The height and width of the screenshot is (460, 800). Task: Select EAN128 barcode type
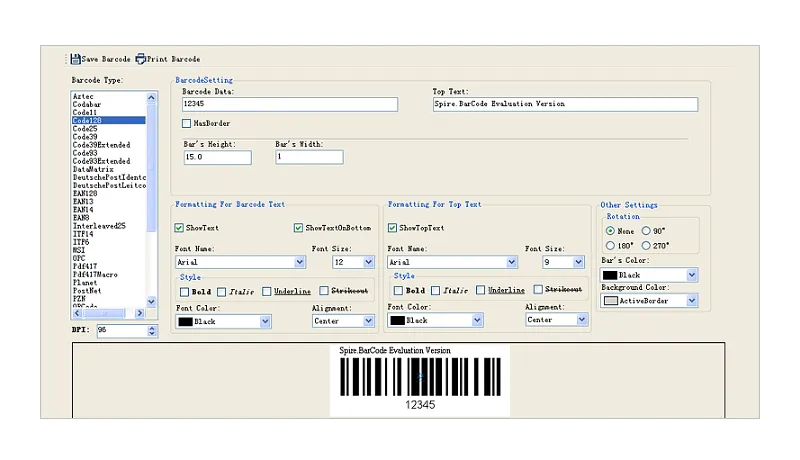tap(109, 193)
